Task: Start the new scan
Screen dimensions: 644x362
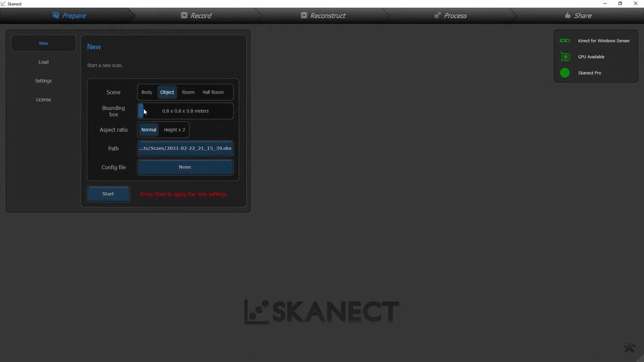Action: click(x=108, y=194)
